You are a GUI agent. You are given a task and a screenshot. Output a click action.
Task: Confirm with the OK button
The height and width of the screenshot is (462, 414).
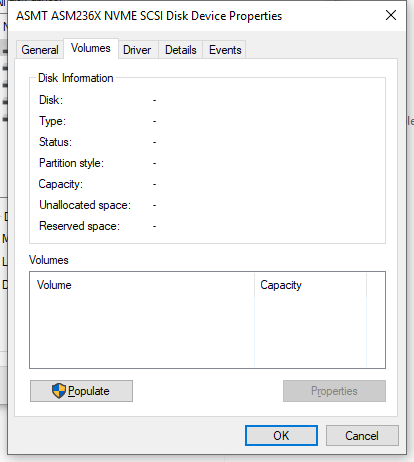click(281, 435)
